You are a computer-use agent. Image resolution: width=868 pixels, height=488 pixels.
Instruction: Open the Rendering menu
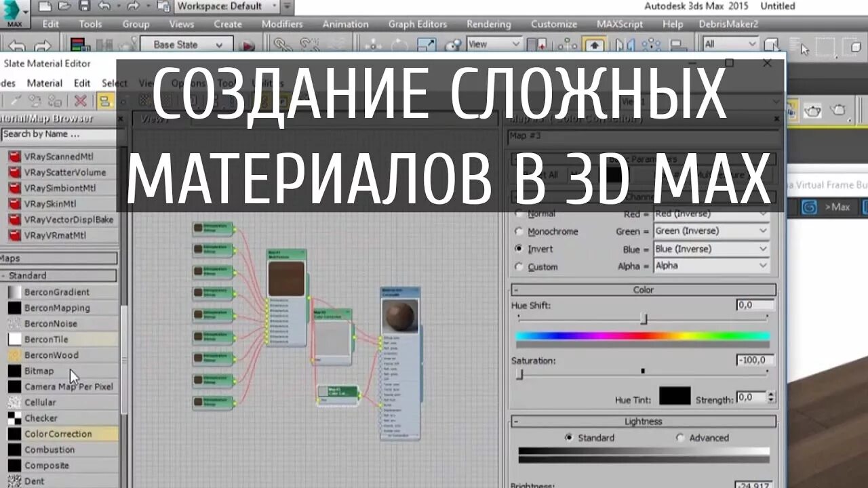pos(488,24)
